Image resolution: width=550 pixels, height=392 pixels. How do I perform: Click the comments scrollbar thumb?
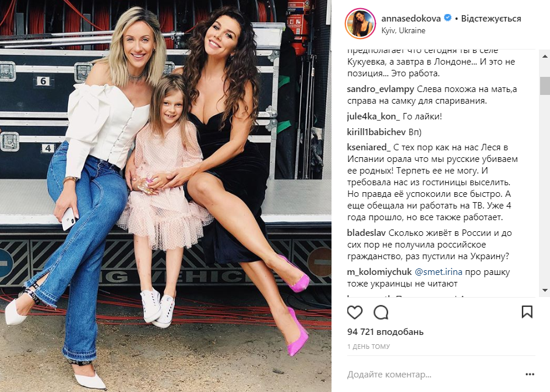click(545, 86)
